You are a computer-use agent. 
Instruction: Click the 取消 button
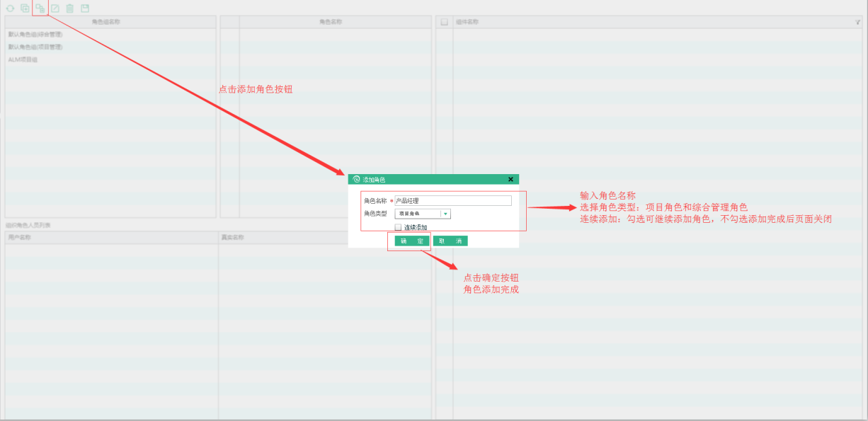(x=450, y=241)
